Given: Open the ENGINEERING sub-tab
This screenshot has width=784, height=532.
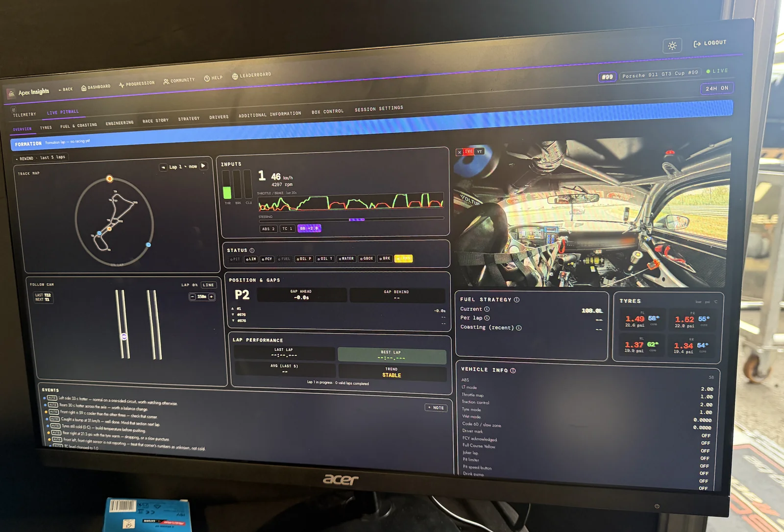Looking at the screenshot, I should pyautogui.click(x=120, y=123).
